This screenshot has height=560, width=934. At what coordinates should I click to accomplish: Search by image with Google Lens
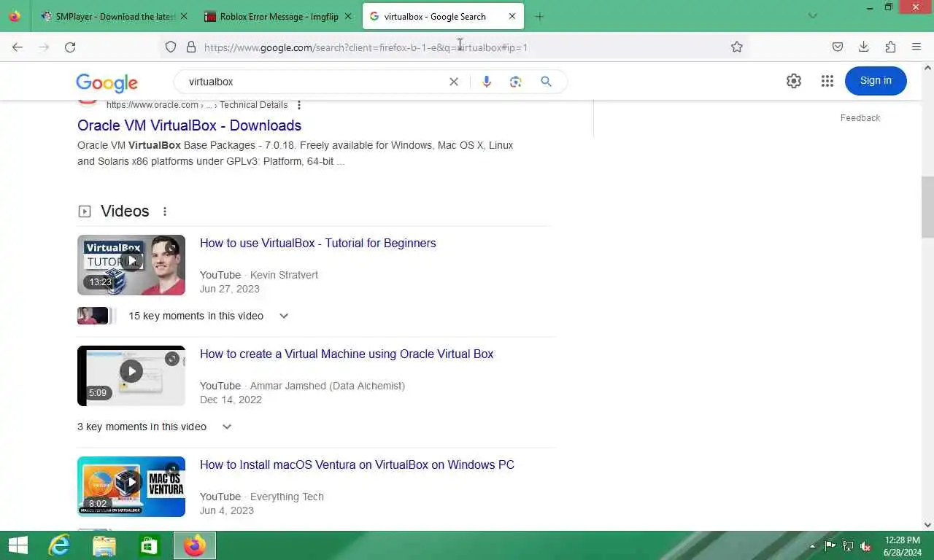click(516, 82)
